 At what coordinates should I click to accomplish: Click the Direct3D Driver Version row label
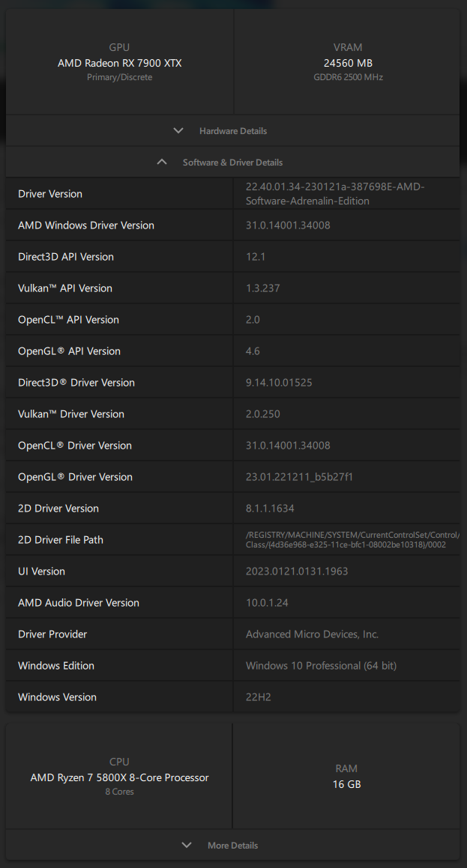tap(76, 383)
